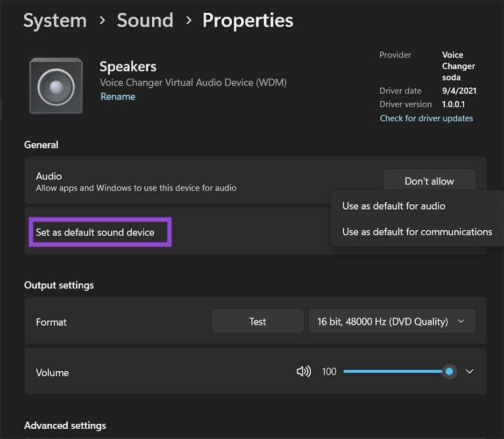The height and width of the screenshot is (439, 504).
Task: Open the Format quality dropdown
Action: [392, 321]
